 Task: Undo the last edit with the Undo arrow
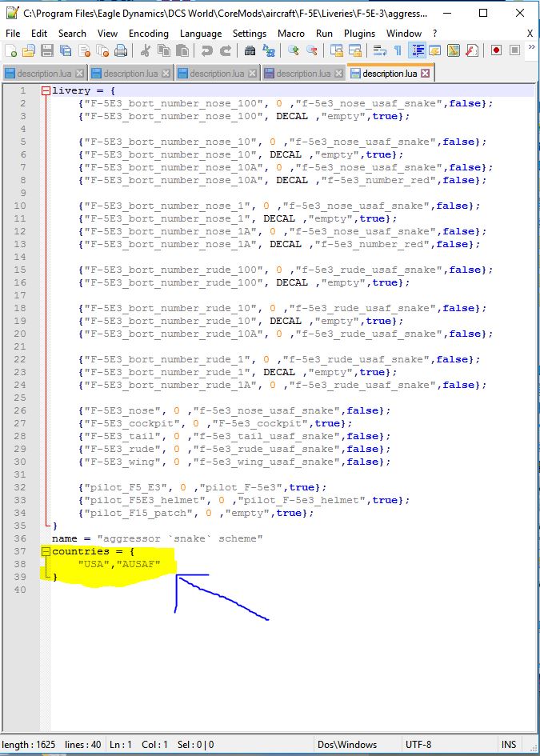pos(207,50)
